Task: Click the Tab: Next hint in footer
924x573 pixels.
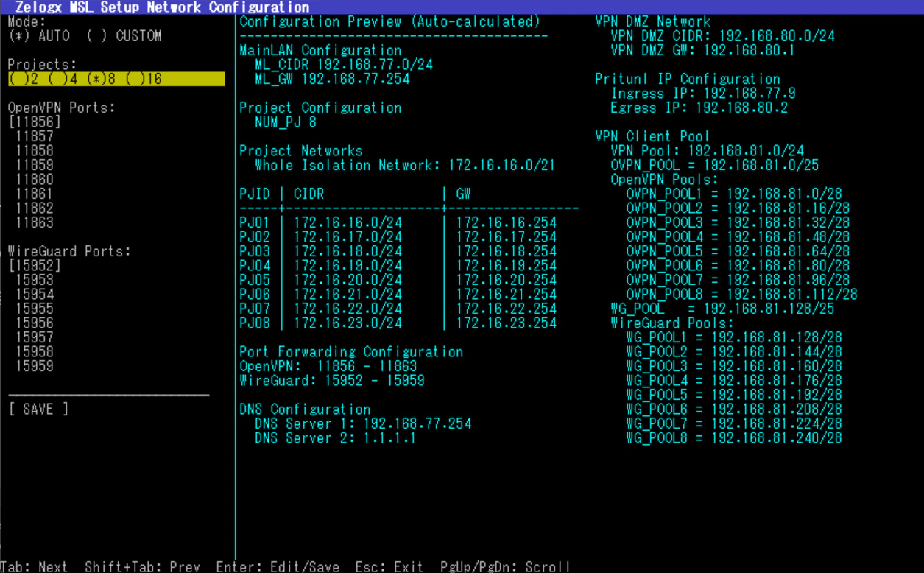Action: (35, 566)
